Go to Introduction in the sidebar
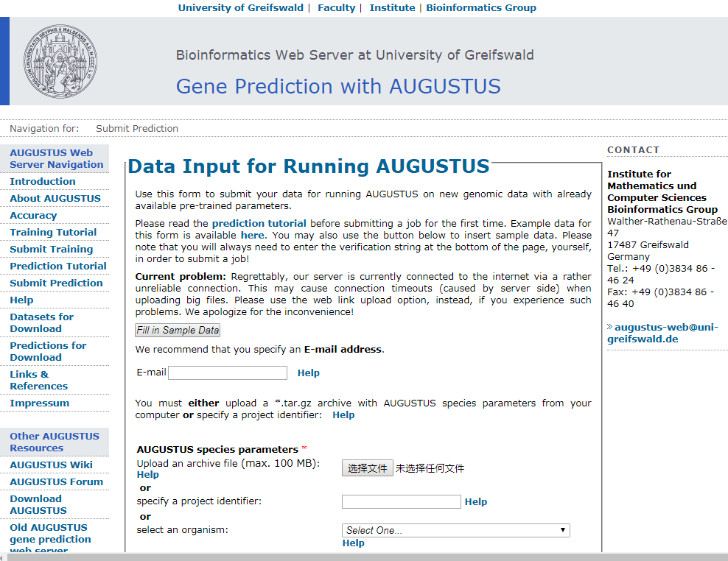Image resolution: width=728 pixels, height=561 pixels. (x=43, y=181)
